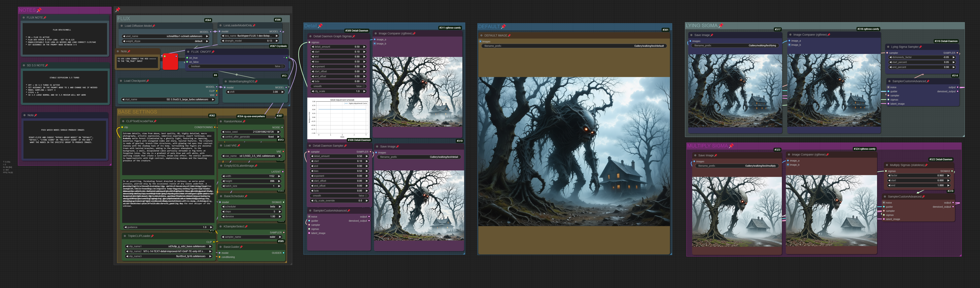Collapse the RandomNoise node via its dot
This screenshot has width=980, height=288.
pyautogui.click(x=221, y=122)
